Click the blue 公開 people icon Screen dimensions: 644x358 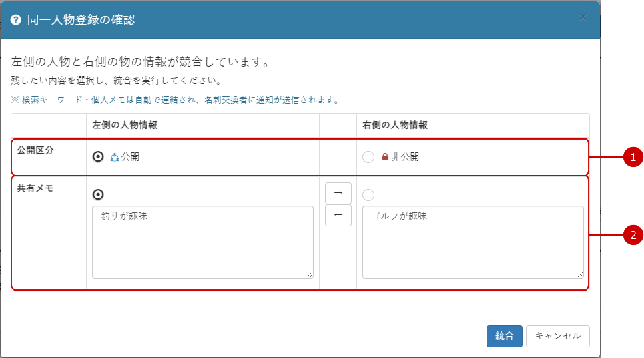(x=115, y=157)
